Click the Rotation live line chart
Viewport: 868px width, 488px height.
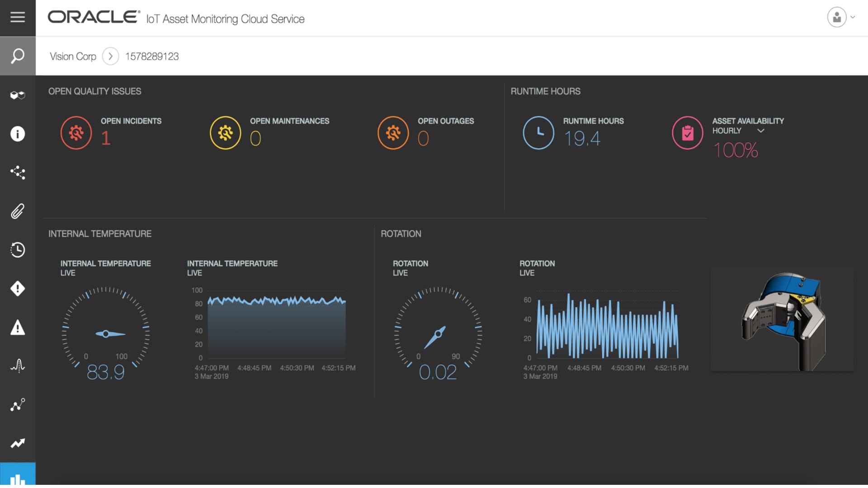pos(607,326)
